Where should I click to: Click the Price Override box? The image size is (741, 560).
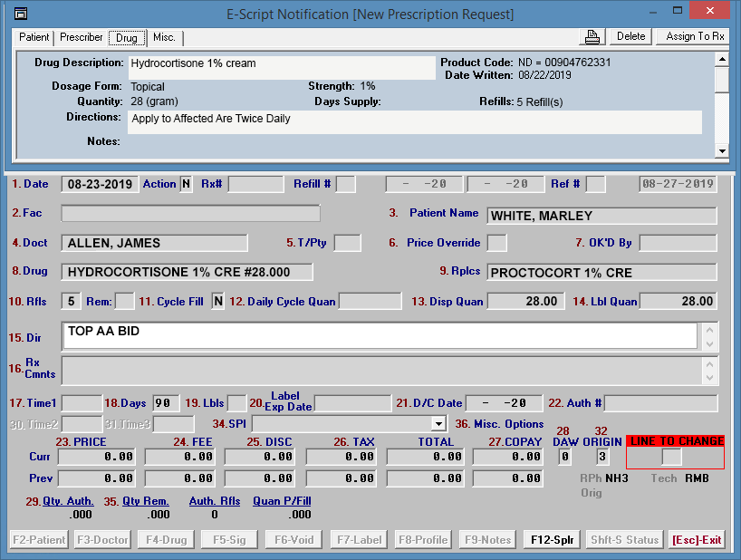point(496,243)
